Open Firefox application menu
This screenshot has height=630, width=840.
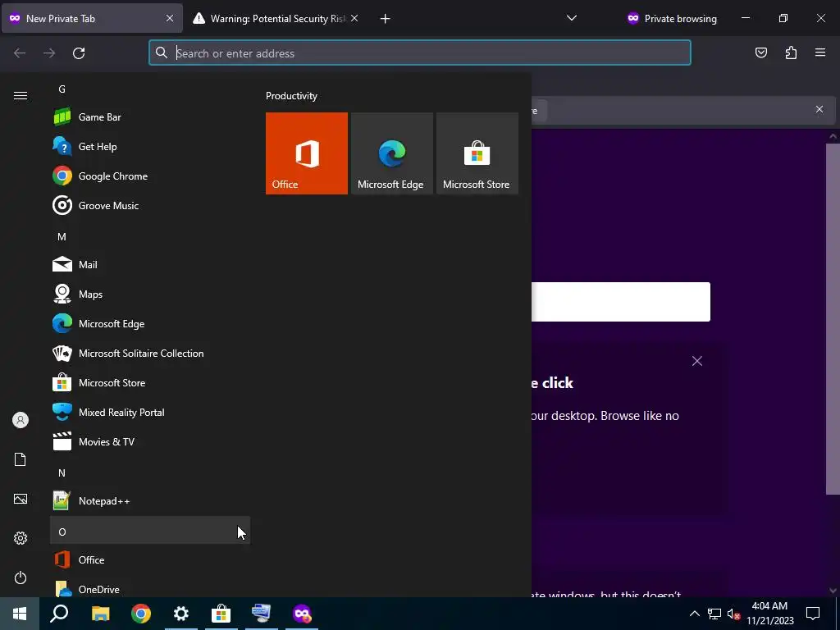pos(820,52)
